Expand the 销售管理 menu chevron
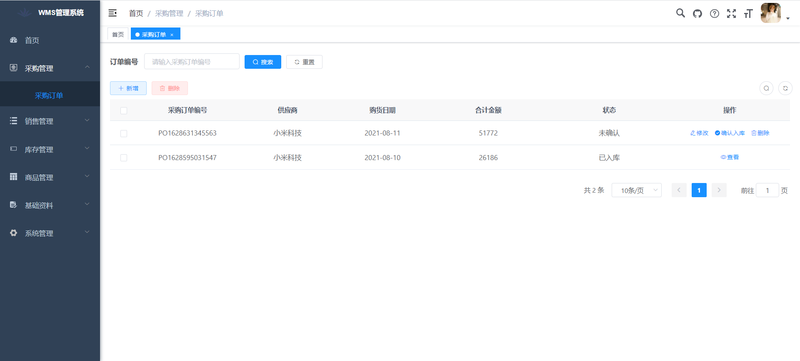This screenshot has height=361, width=800. click(x=87, y=121)
